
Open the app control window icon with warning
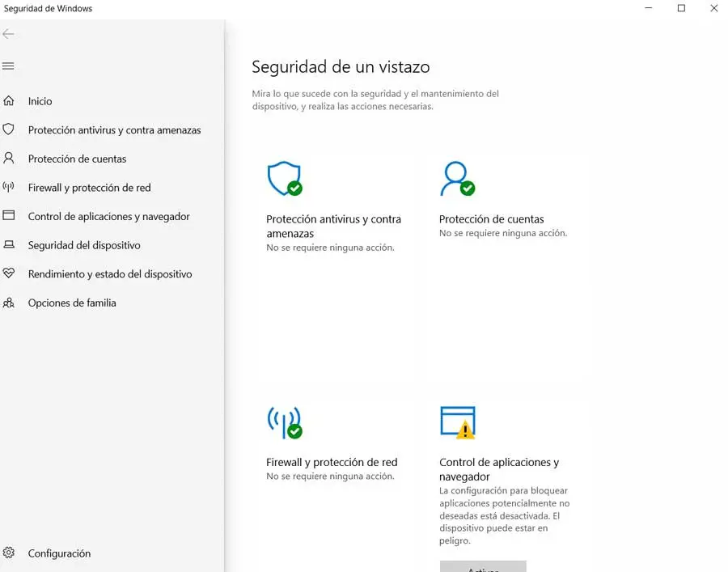[x=457, y=422]
